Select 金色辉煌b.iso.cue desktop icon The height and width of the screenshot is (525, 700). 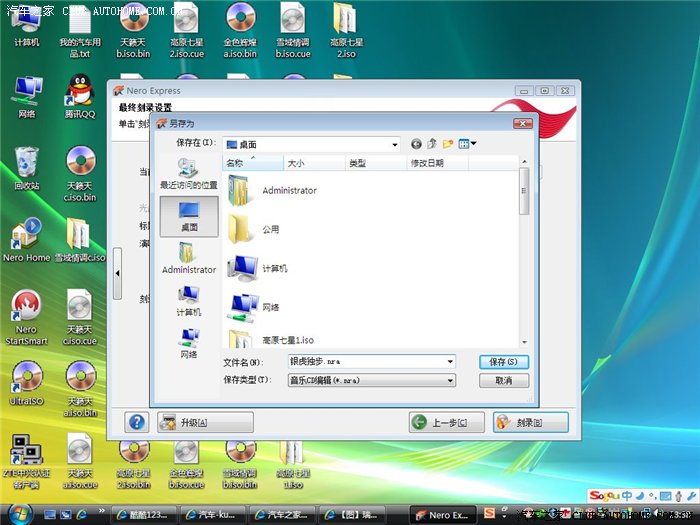tap(187, 464)
